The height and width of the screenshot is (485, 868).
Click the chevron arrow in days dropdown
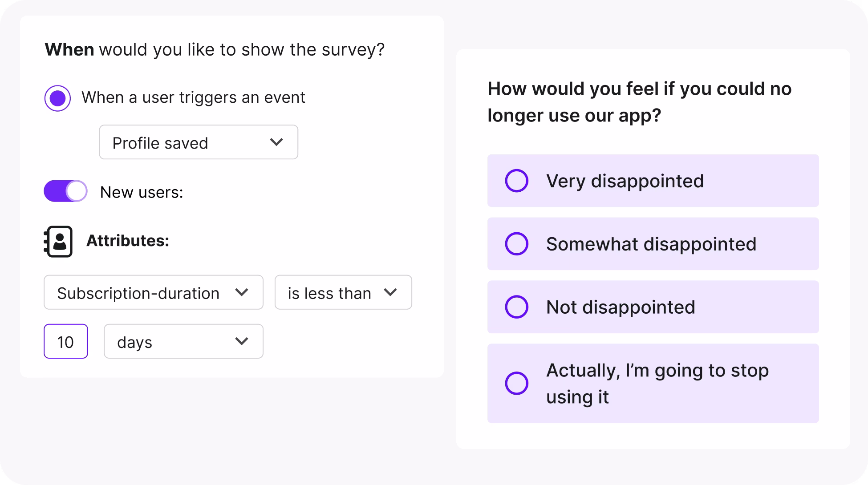pos(242,341)
